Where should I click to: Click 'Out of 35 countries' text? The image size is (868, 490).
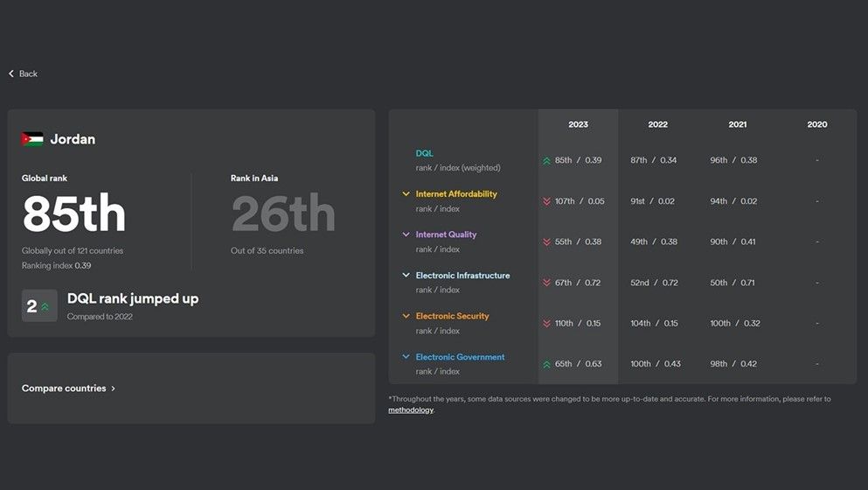pos(267,251)
